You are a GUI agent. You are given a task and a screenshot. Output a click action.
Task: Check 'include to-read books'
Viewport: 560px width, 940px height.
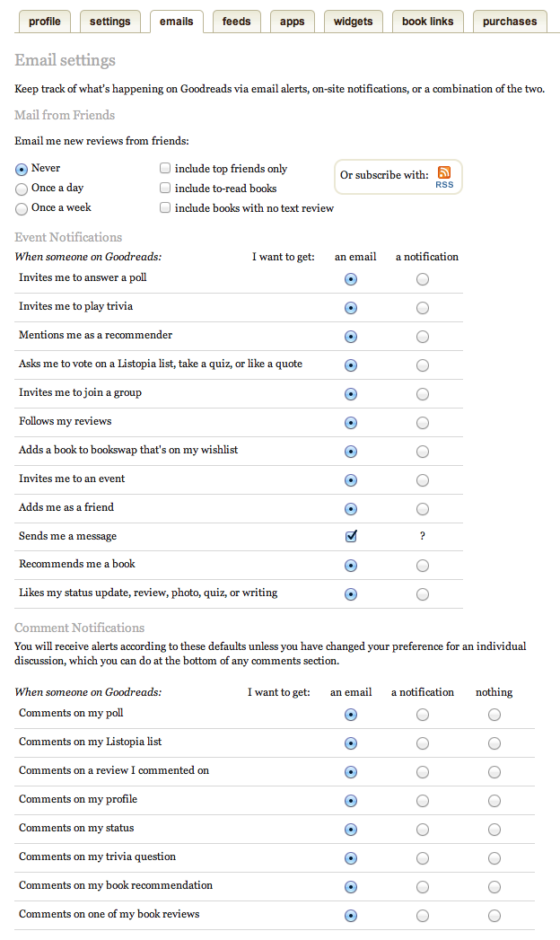(x=165, y=188)
